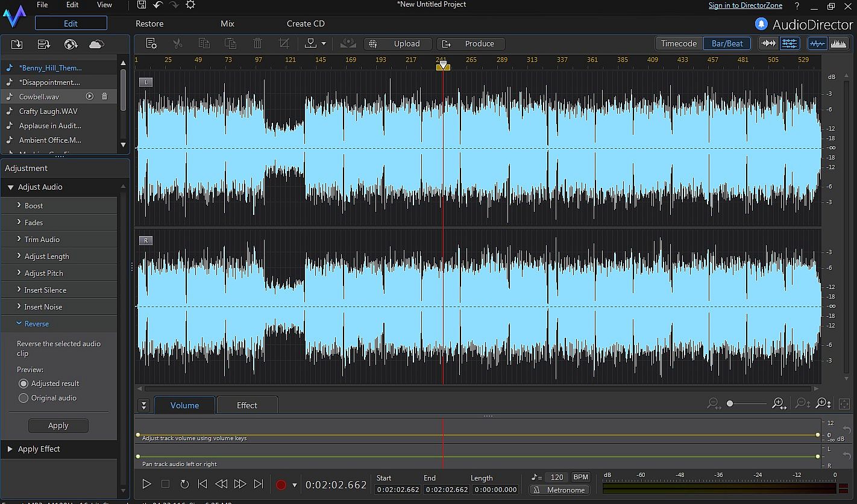Viewport: 857px width, 504px height.
Task: Click the Crop audio tool icon
Action: (284, 44)
